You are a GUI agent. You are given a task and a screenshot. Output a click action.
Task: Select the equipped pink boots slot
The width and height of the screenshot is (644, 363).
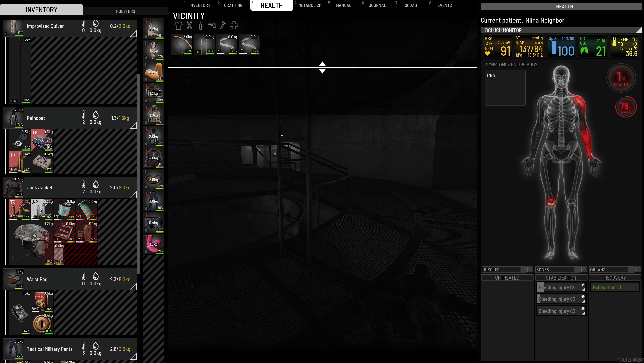(x=154, y=244)
